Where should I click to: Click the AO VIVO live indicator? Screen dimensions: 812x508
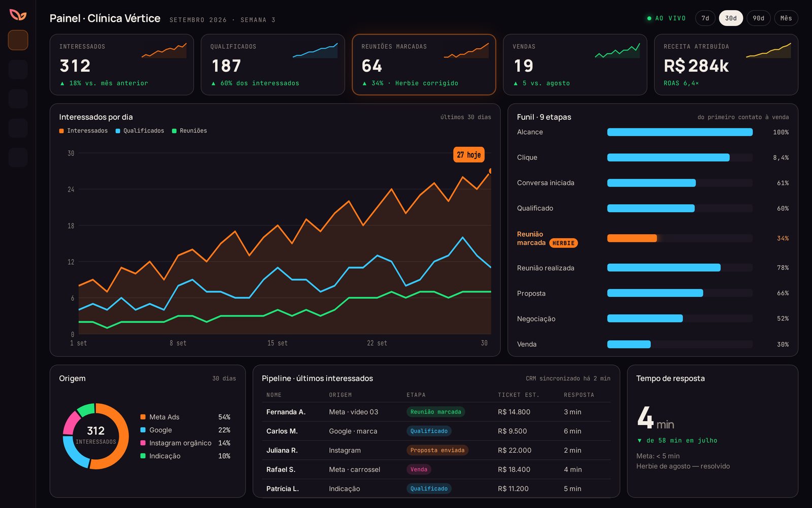(x=666, y=18)
